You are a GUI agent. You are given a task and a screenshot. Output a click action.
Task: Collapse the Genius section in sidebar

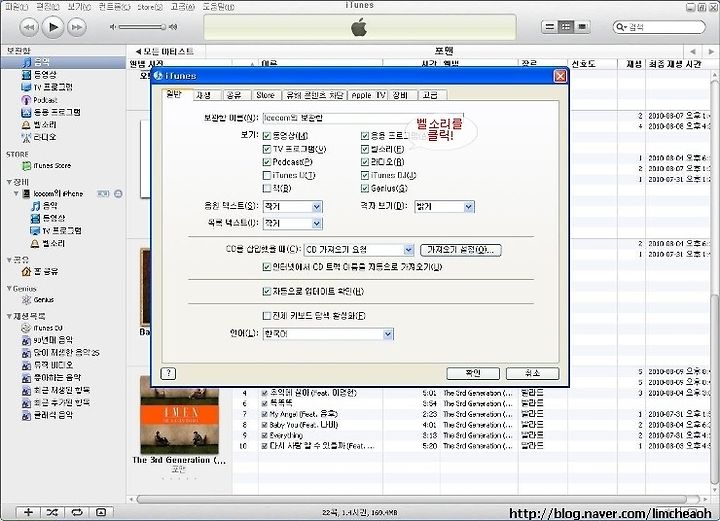[x=9, y=289]
